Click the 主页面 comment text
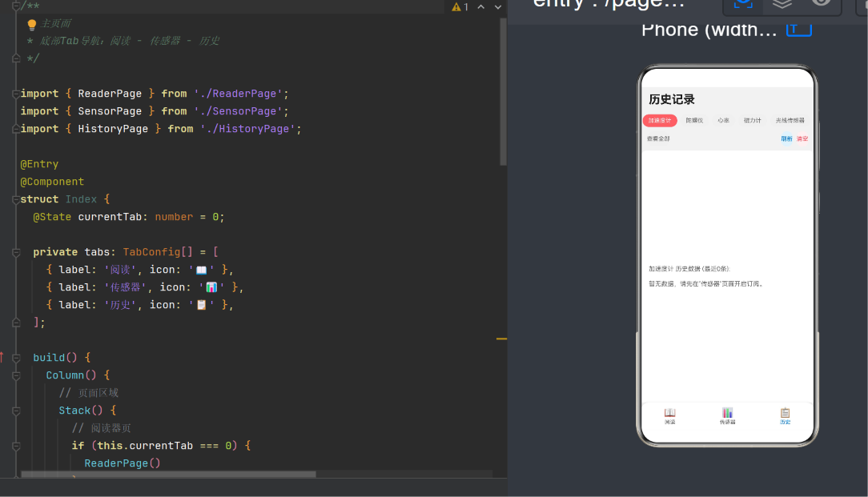Viewport: 868px width, 497px height. (x=56, y=24)
